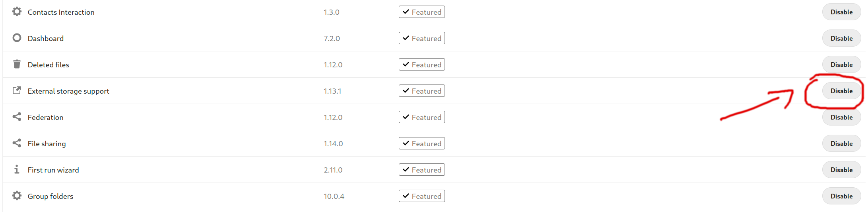Open the File sharing app details
868x212 pixels.
[x=47, y=144]
